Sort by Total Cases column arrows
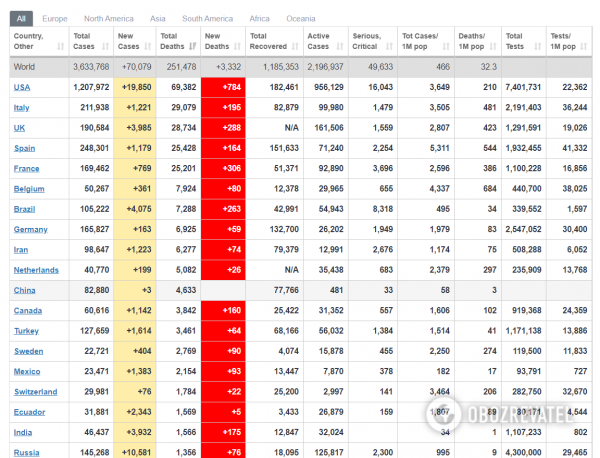Screen dimensions: 600x458 [105, 47]
